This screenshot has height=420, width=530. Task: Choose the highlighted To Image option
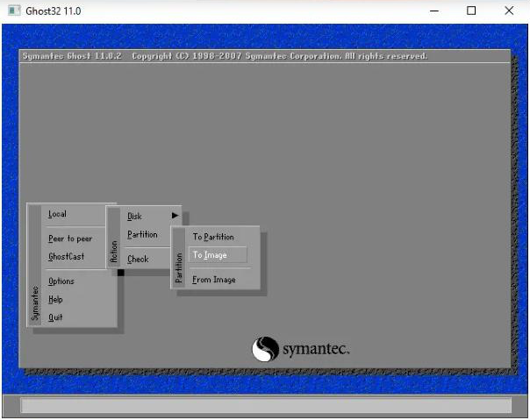(x=210, y=255)
